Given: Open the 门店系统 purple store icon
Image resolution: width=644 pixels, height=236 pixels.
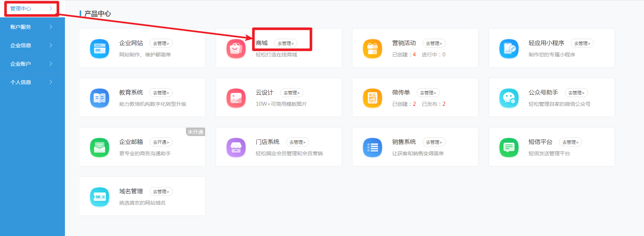Looking at the screenshot, I should pos(236,147).
